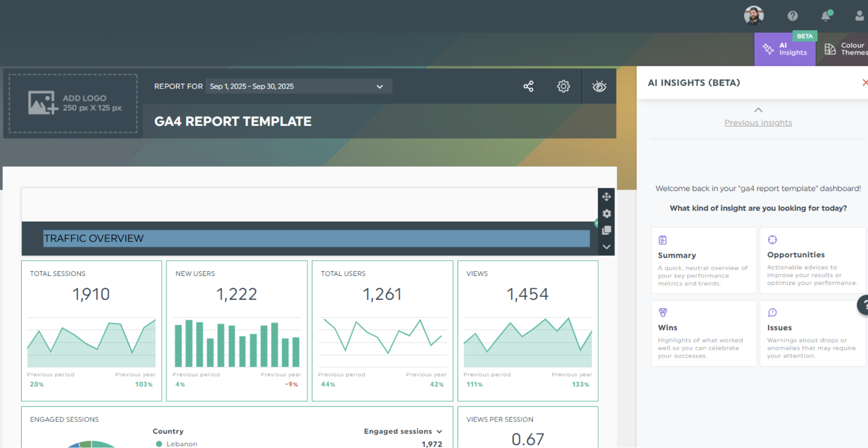Open the report date range dropdown
The height and width of the screenshot is (448, 868).
(298, 86)
